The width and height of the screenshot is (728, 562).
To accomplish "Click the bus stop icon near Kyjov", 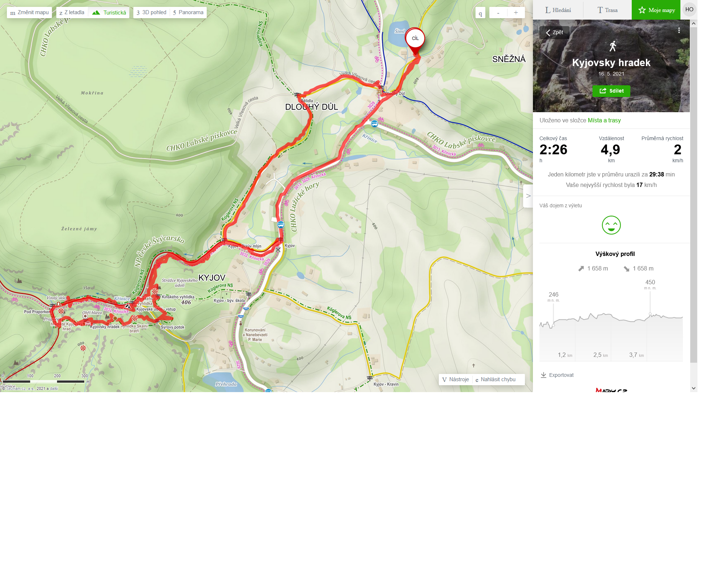I will click(x=281, y=225).
